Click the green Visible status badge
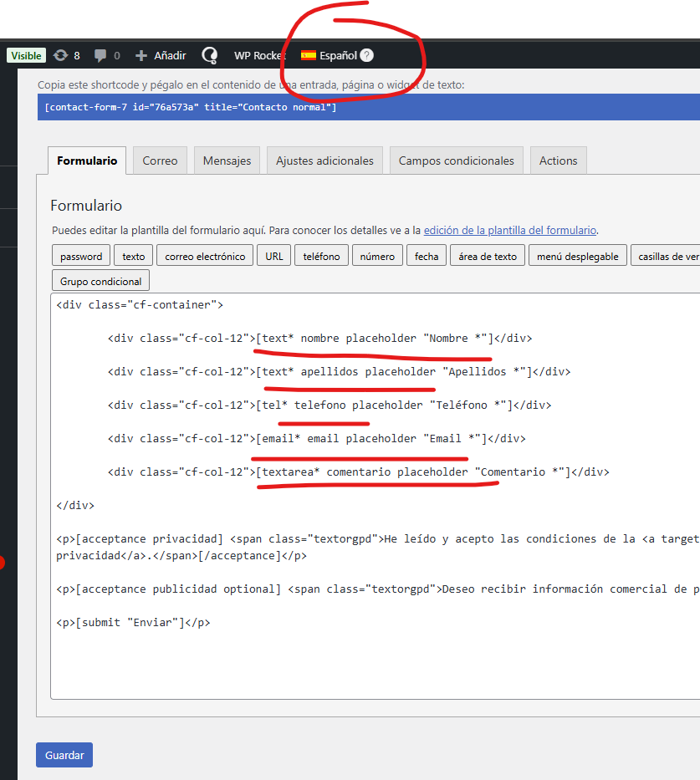 click(x=26, y=55)
